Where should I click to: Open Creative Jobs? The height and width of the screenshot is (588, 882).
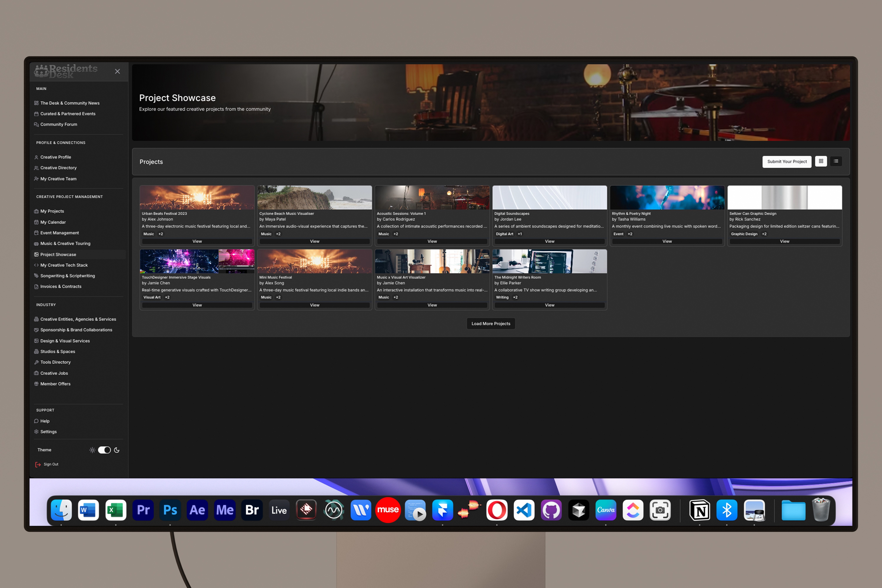coord(54,373)
